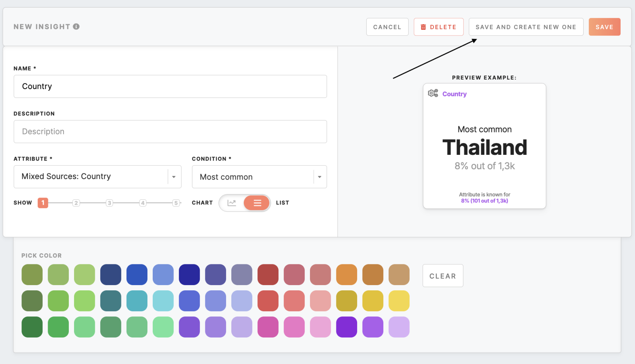The height and width of the screenshot is (364, 635).
Task: Pick dark red swatch in top row
Action: pyautogui.click(x=268, y=275)
